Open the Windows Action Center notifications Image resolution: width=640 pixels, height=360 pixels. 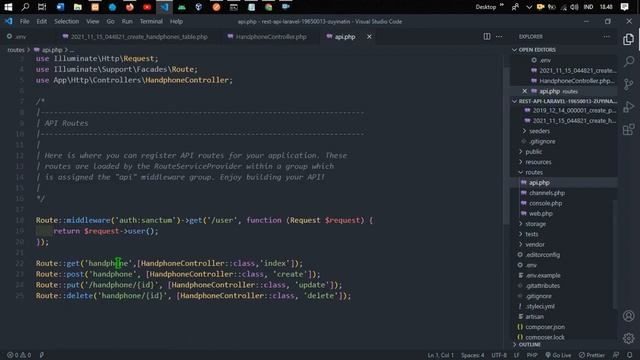click(624, 7)
